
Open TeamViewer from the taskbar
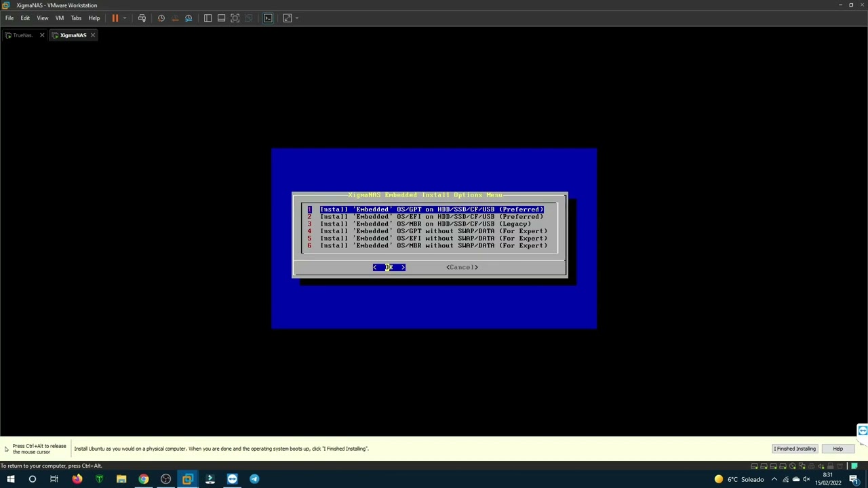click(232, 479)
